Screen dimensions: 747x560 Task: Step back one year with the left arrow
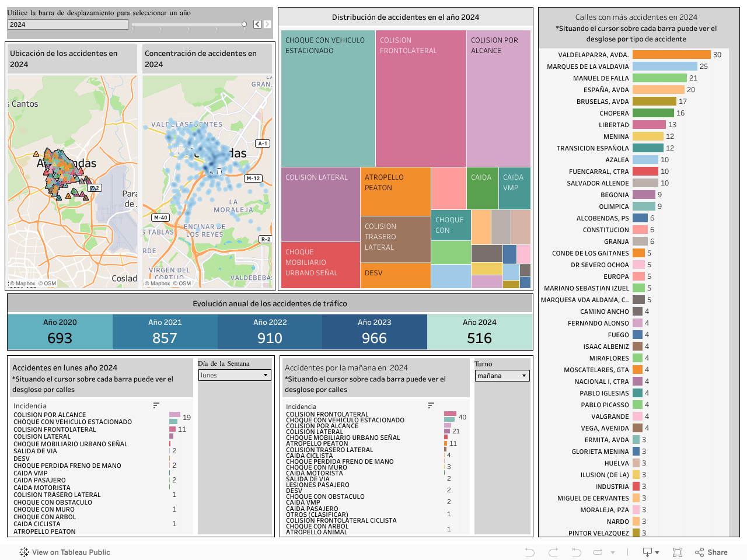[257, 24]
